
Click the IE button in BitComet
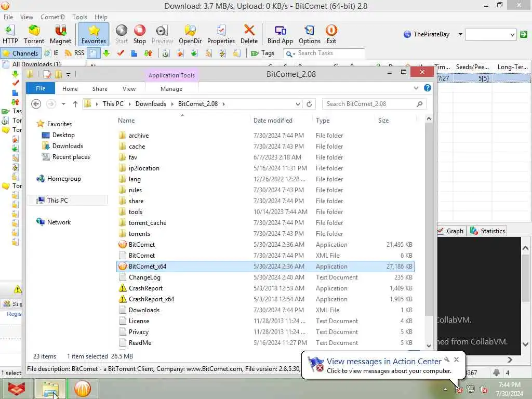[51, 54]
